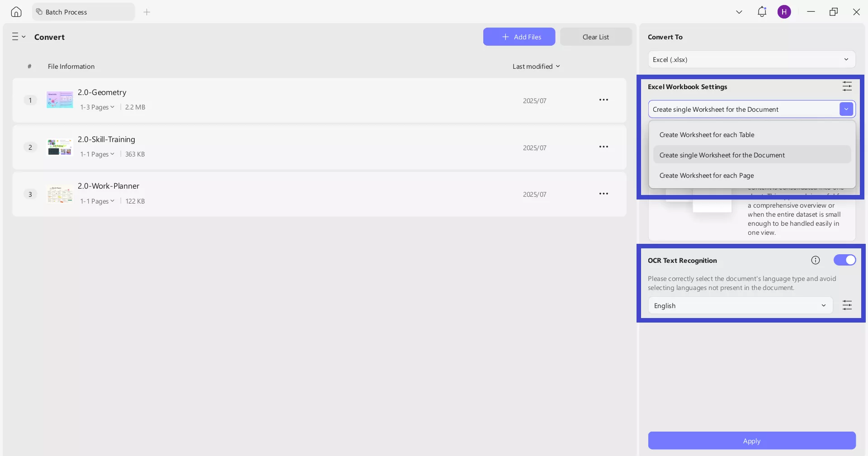The width and height of the screenshot is (868, 456).
Task: Click the Home icon
Action: click(x=16, y=12)
